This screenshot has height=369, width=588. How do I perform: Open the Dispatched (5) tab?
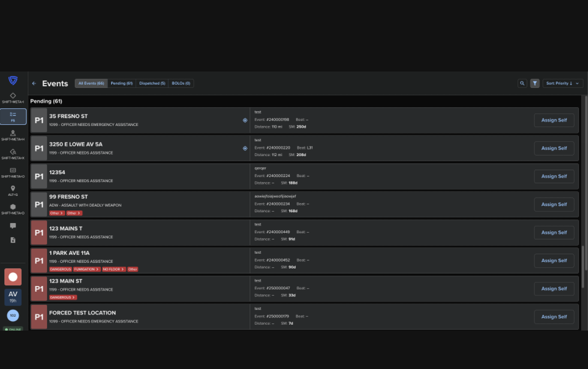tap(152, 83)
